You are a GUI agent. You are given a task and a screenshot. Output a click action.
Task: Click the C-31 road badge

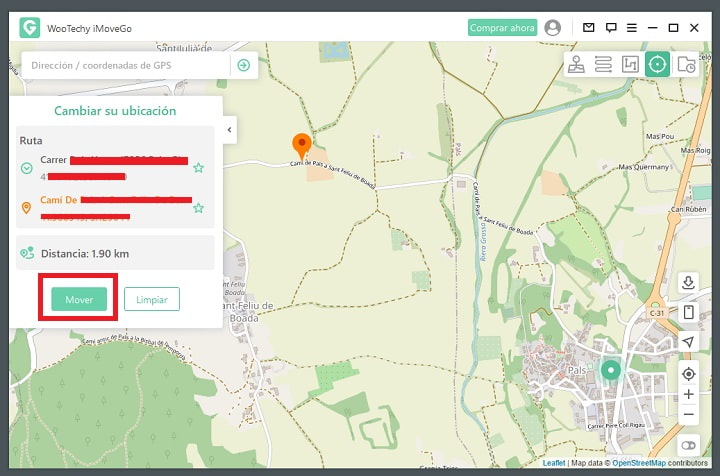657,313
